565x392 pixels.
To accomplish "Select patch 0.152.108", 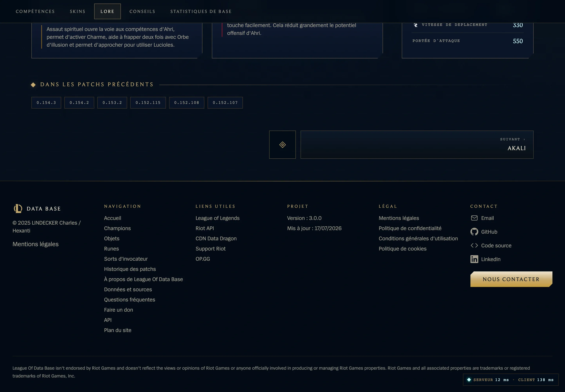I will point(187,103).
